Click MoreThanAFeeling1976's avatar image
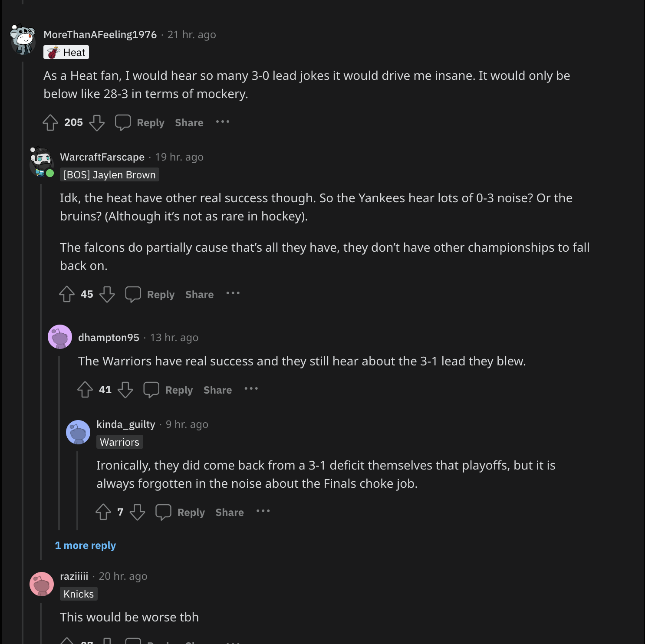The height and width of the screenshot is (644, 645). coord(23,39)
